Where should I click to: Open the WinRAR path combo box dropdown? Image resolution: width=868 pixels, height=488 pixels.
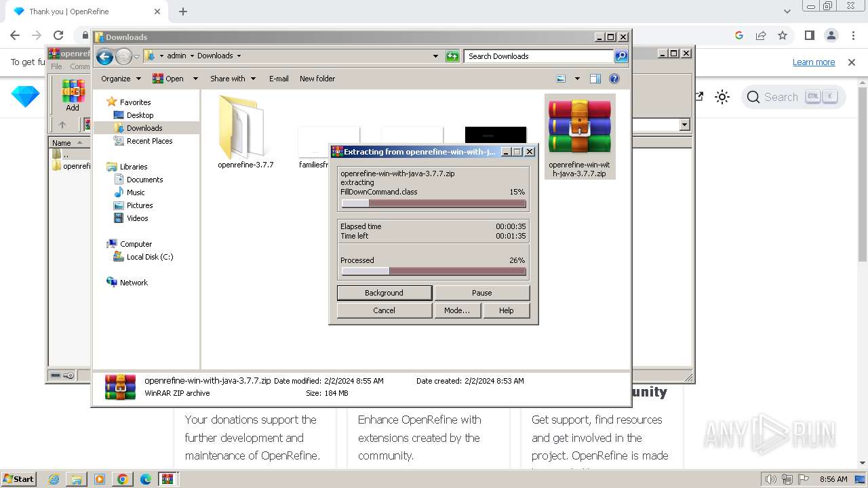[684, 125]
